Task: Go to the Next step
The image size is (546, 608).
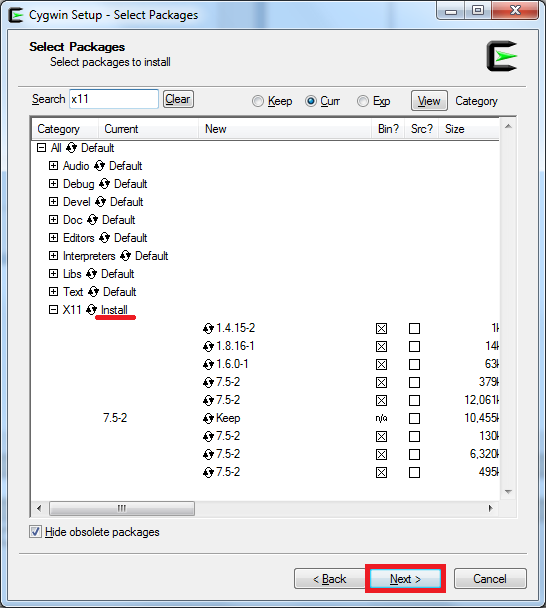Action: tap(405, 579)
